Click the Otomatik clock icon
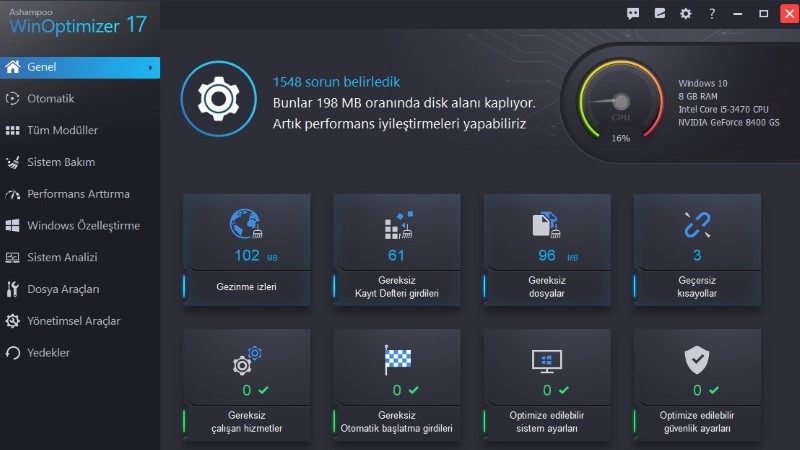The width and height of the screenshot is (800, 450). (x=12, y=98)
